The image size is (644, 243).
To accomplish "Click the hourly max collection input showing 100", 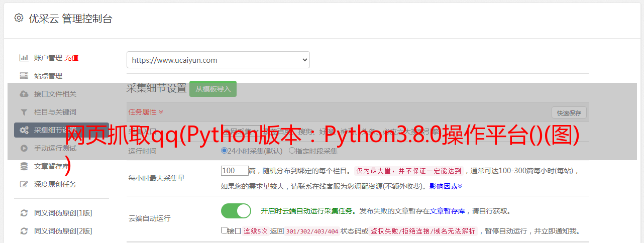I will coord(235,171).
